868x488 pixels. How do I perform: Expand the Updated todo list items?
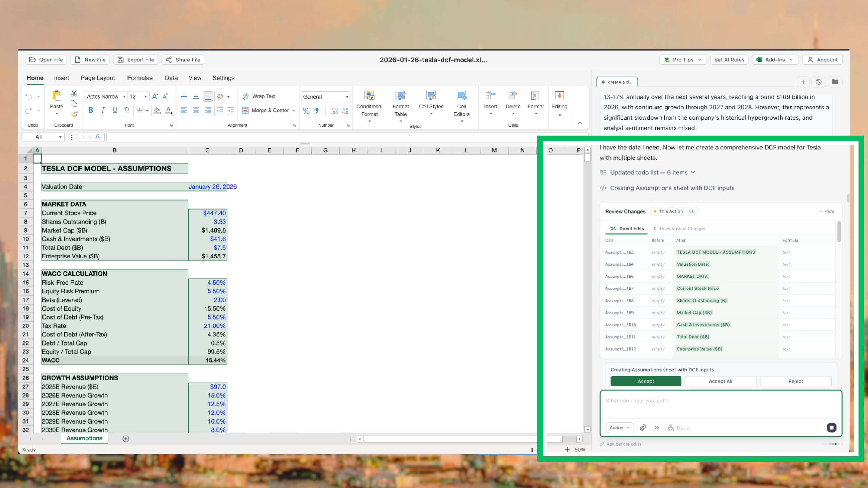pos(647,172)
